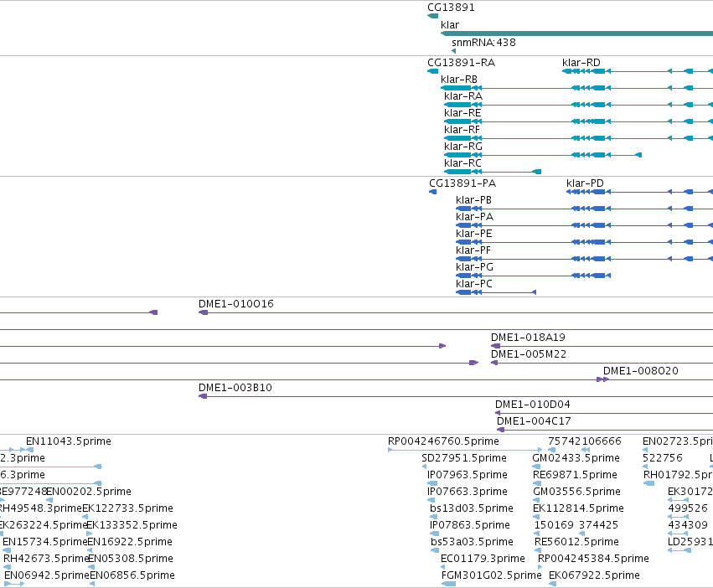Select the 499526 EST label
Viewport: 713px width, 588px height.
pos(688,509)
